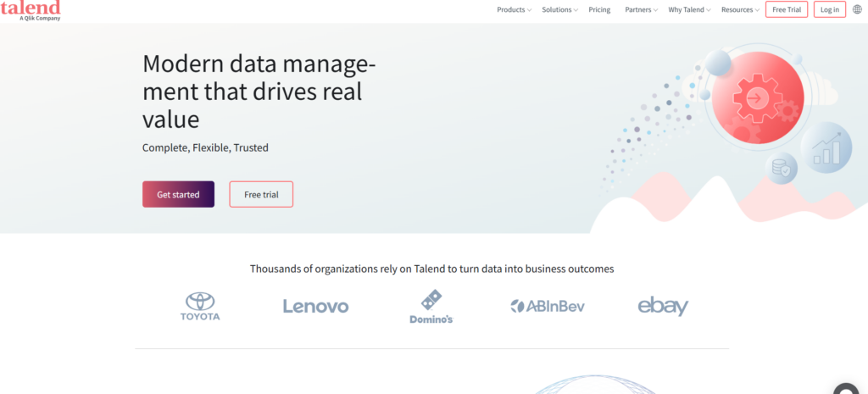Click the bar chart bubble graphic

(826, 148)
